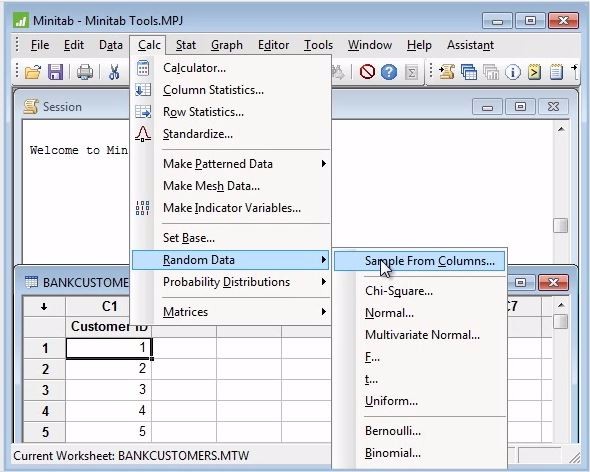This screenshot has height=472, width=590.
Task: Click the Open Project folder icon
Action: (x=33, y=72)
